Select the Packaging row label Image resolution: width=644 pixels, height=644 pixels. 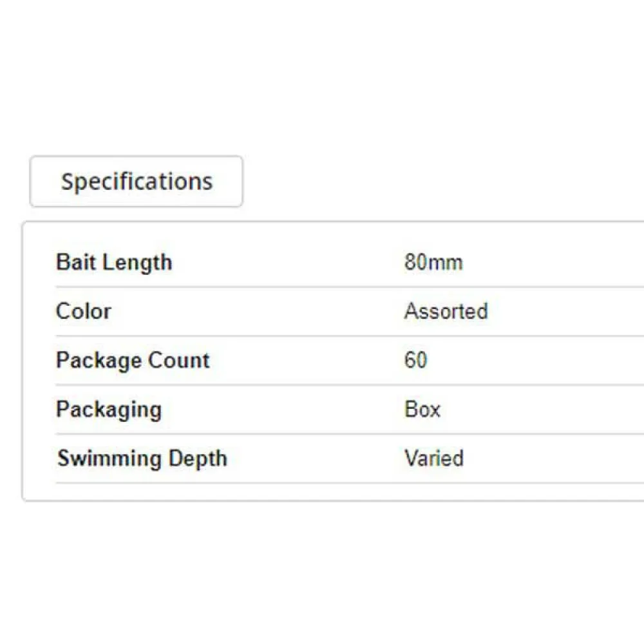tap(109, 410)
